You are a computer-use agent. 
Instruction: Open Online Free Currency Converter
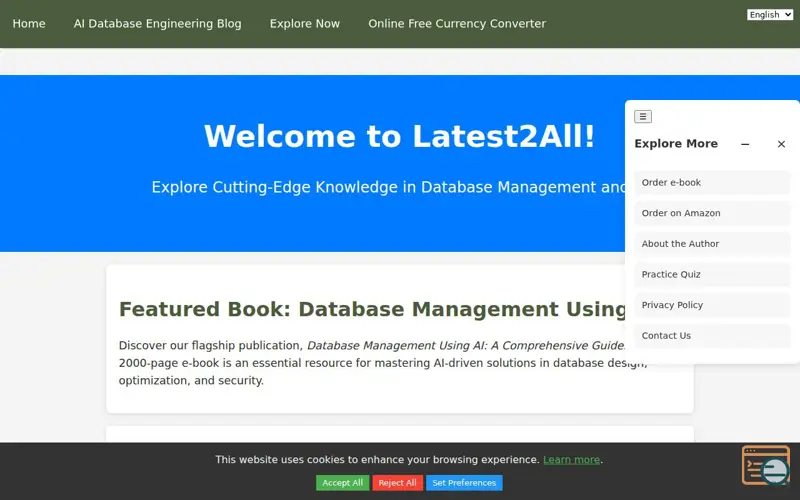[x=457, y=23]
